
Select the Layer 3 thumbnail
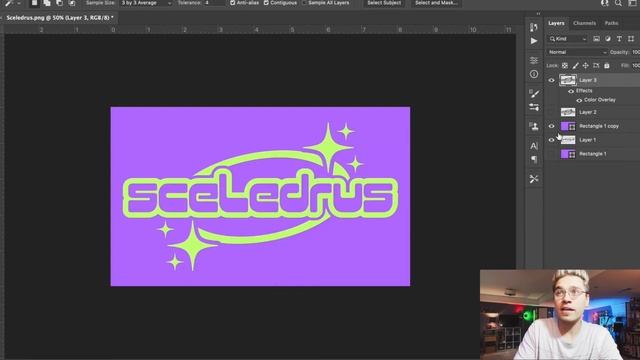[568, 80]
